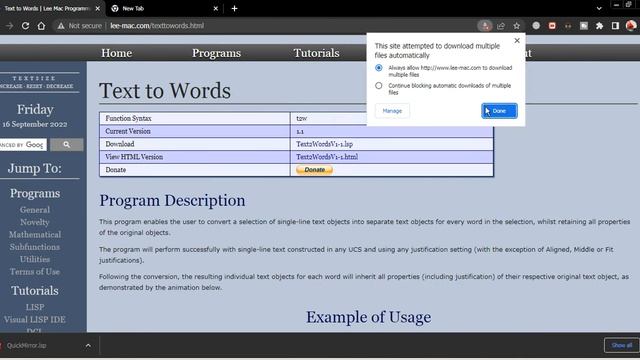Expand the QuickMirror.lsp download options chevron

coord(88,346)
